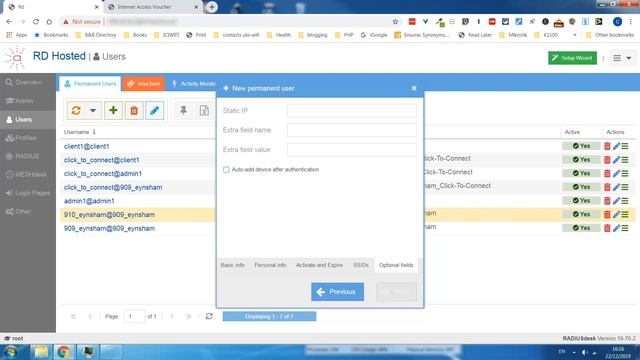Screen dimensions: 640x360
Task: Close the New permanent user dialog
Action: point(414,88)
